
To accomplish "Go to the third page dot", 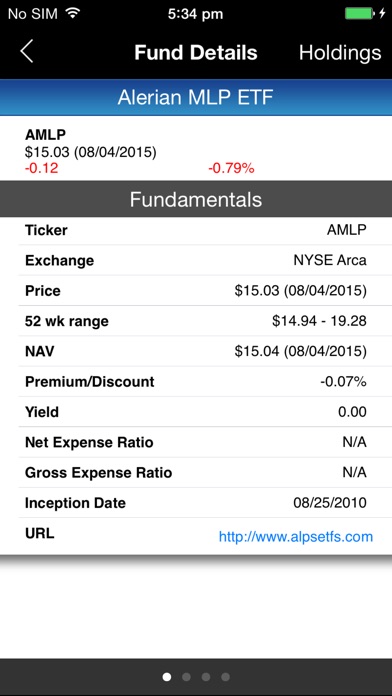I will pos(206,677).
